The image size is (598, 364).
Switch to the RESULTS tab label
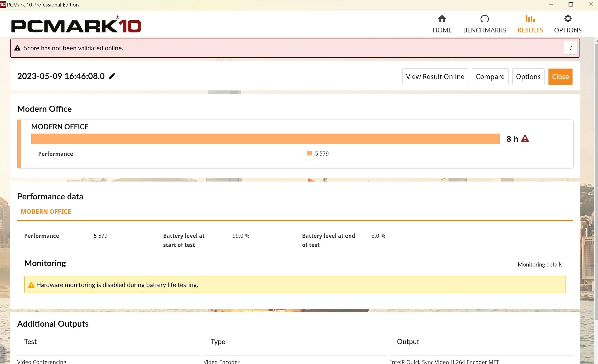pyautogui.click(x=530, y=30)
